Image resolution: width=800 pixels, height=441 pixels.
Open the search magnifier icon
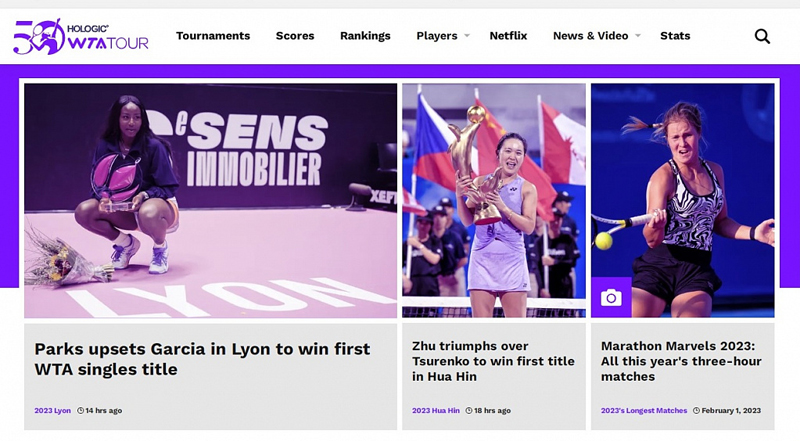coord(762,36)
